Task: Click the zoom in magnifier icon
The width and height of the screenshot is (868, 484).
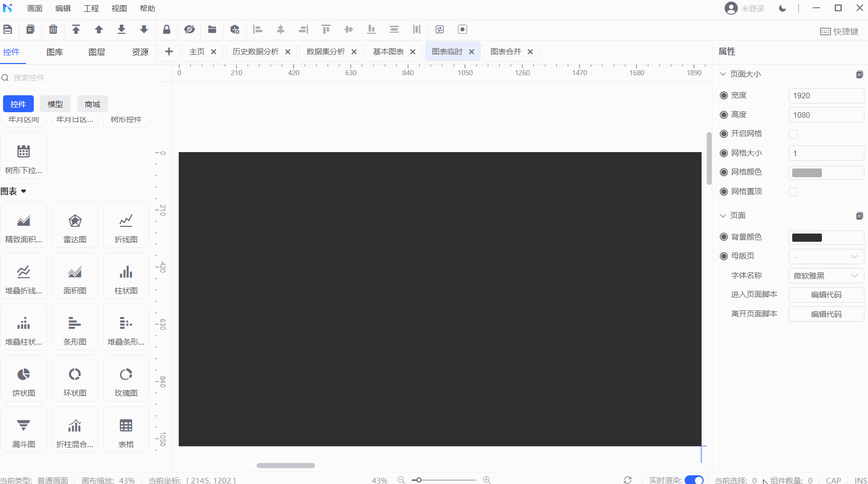Action: pyautogui.click(x=486, y=480)
